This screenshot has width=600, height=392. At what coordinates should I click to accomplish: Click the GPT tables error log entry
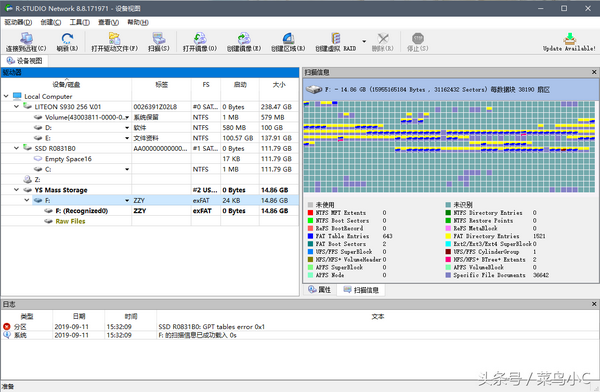[x=300, y=327]
